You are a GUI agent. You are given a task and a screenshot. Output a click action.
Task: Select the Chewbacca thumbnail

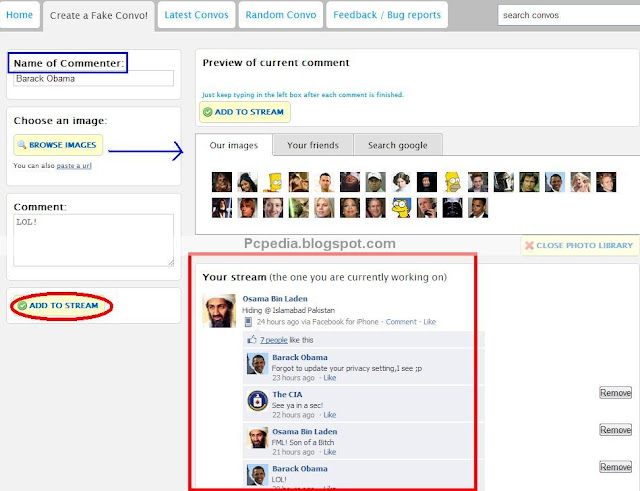(x=222, y=182)
